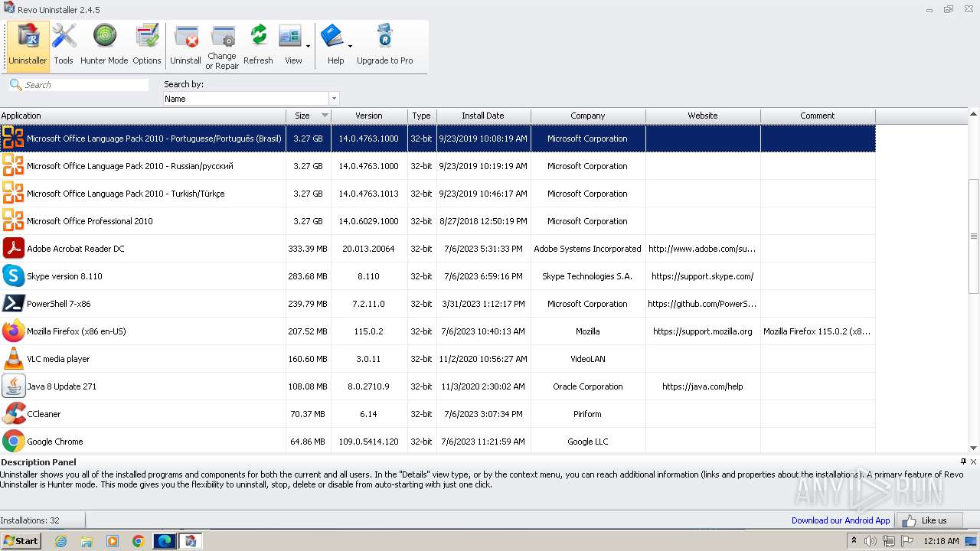
Task: Click the Like us button
Action: click(x=929, y=520)
